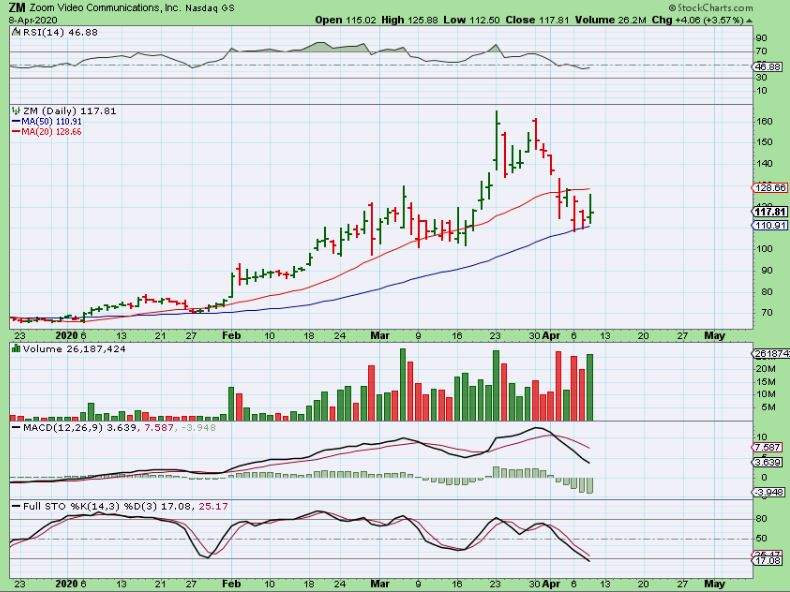790x592 pixels.
Task: Click the 17.08 stochastic value tag
Action: click(x=768, y=561)
